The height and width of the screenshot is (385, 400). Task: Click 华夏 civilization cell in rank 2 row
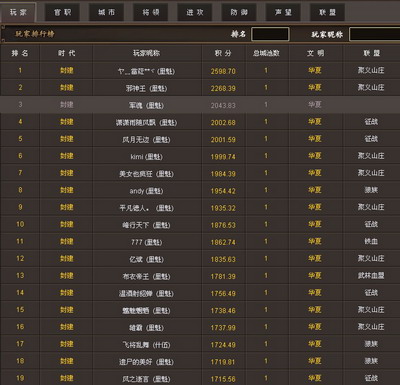(x=315, y=87)
